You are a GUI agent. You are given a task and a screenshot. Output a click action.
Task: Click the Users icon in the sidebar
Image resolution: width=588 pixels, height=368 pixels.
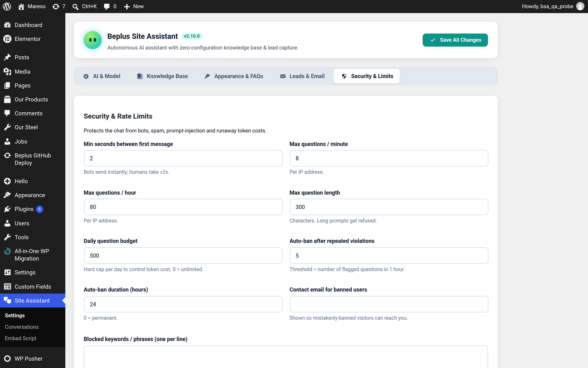click(7, 223)
